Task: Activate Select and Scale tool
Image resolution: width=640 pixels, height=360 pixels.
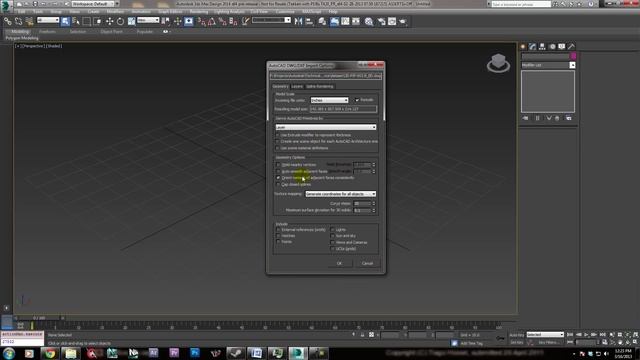Action: [131, 21]
